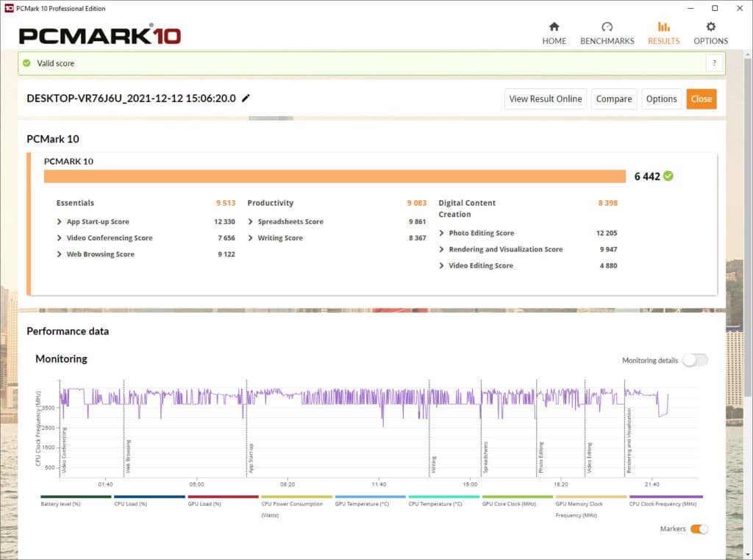Click the Essentials score 9 513

click(x=226, y=203)
